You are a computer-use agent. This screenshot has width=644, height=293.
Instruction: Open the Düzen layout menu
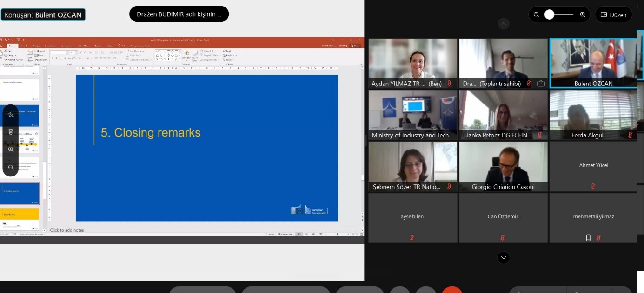(x=613, y=14)
